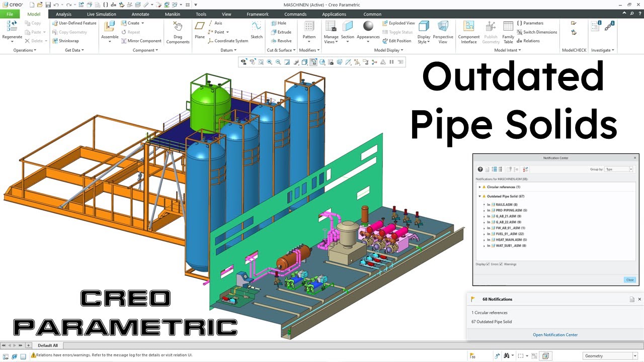Open the File menu

coord(10,14)
